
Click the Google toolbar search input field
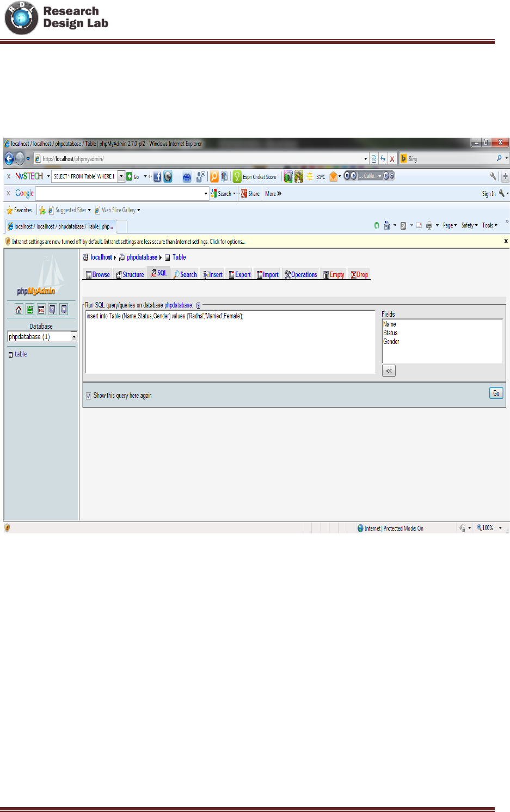[120, 194]
